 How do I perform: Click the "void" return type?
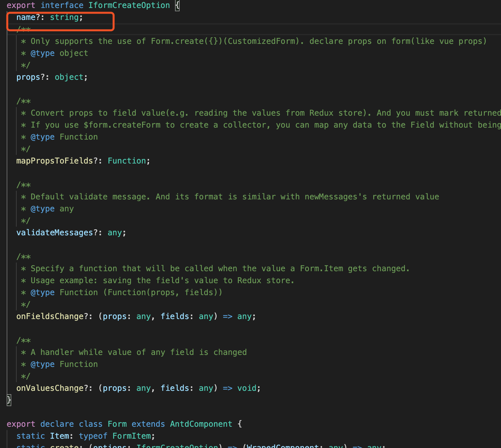pos(247,388)
